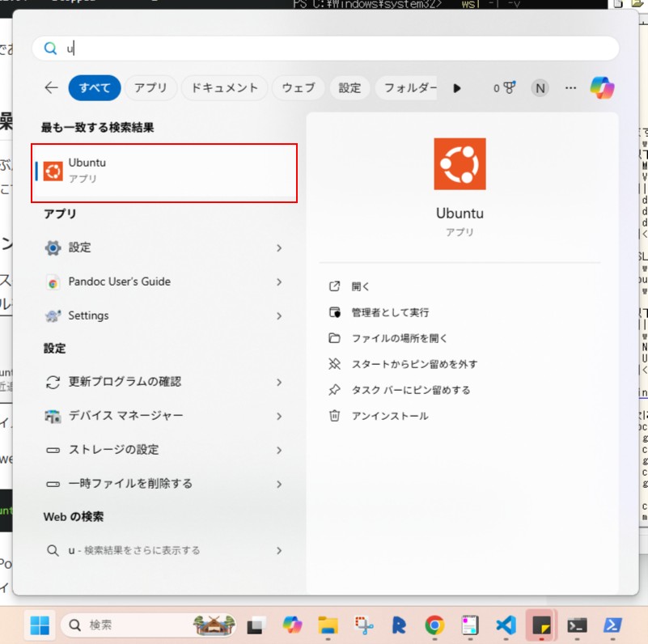Open Task View from the taskbar
The width and height of the screenshot is (648, 644).
(256, 625)
